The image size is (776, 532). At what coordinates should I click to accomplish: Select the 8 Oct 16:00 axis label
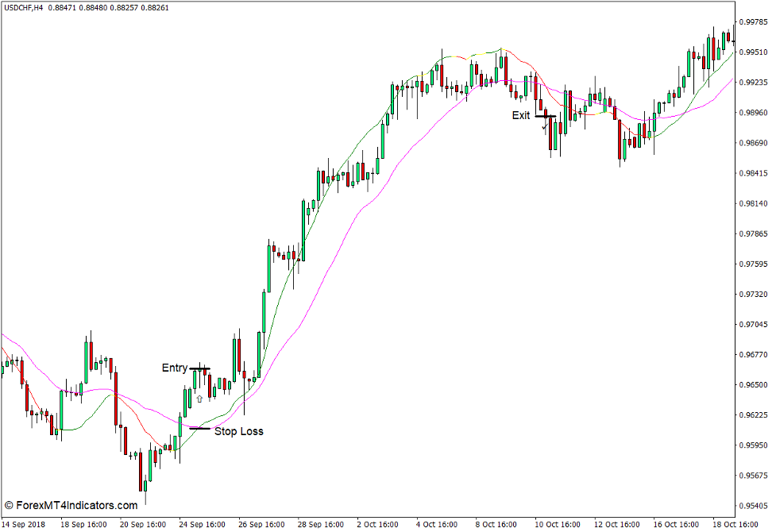(496, 522)
